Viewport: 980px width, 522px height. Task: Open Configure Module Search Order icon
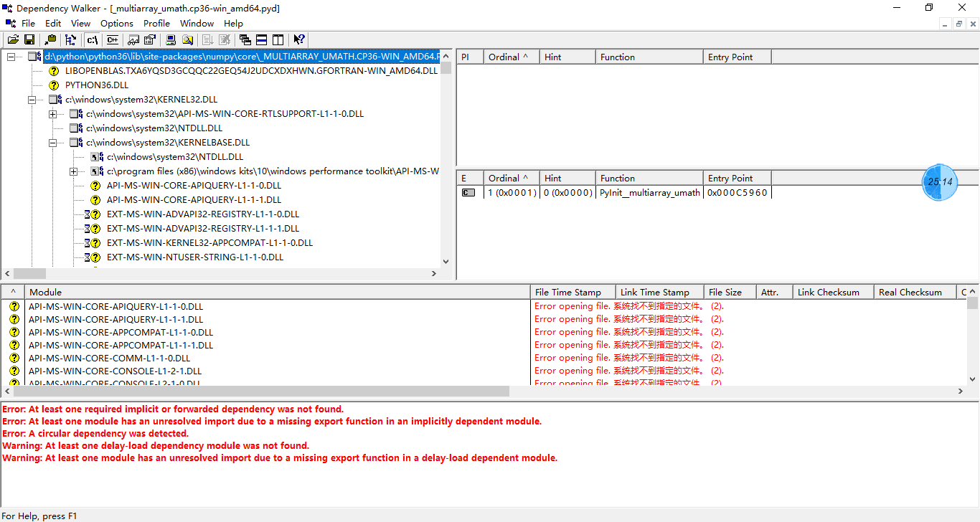pyautogui.click(x=187, y=40)
